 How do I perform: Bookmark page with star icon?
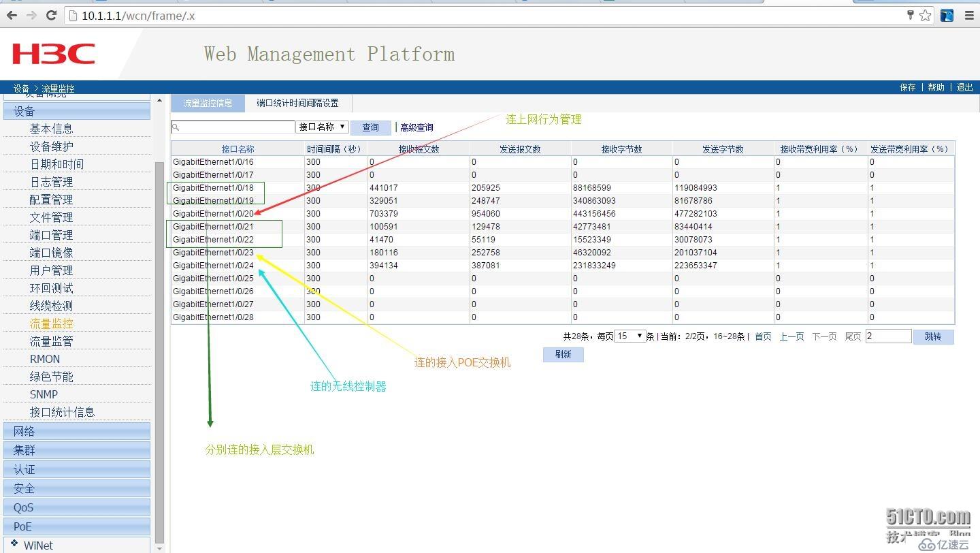click(926, 15)
